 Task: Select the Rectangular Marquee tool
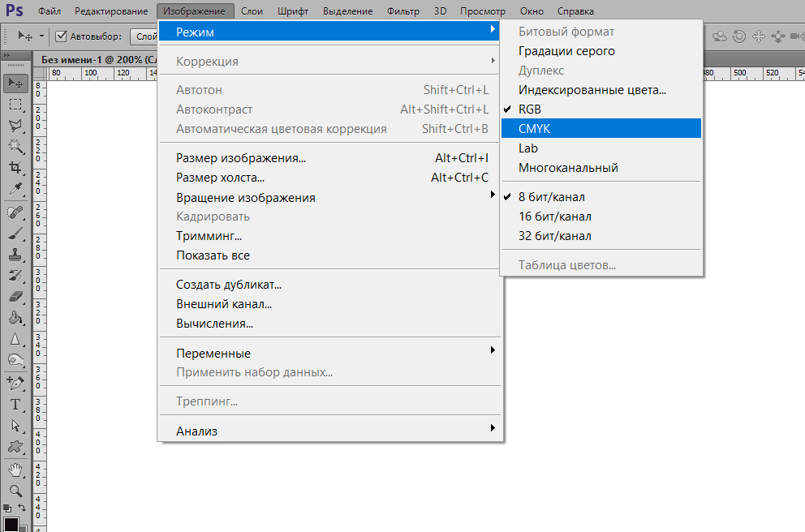pos(15,105)
